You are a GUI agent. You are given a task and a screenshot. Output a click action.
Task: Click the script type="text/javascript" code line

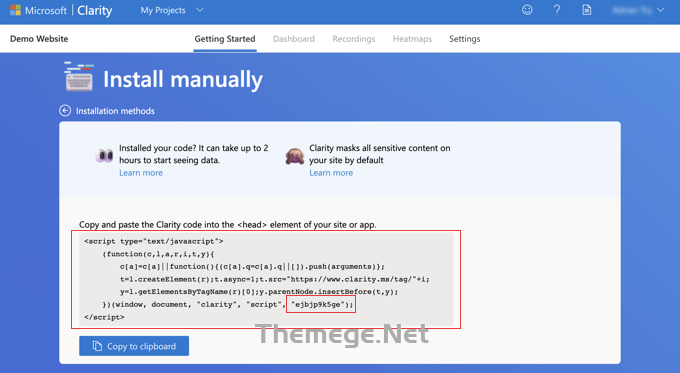154,241
